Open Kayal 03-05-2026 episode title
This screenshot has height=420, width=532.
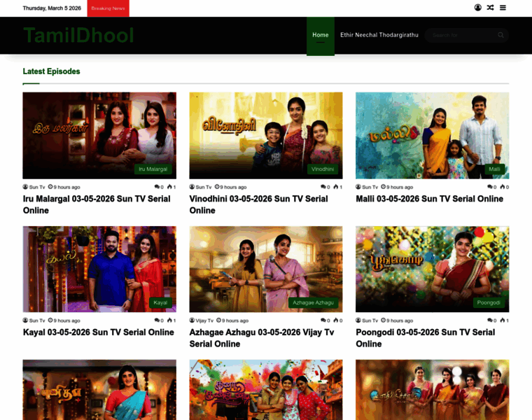tap(99, 332)
